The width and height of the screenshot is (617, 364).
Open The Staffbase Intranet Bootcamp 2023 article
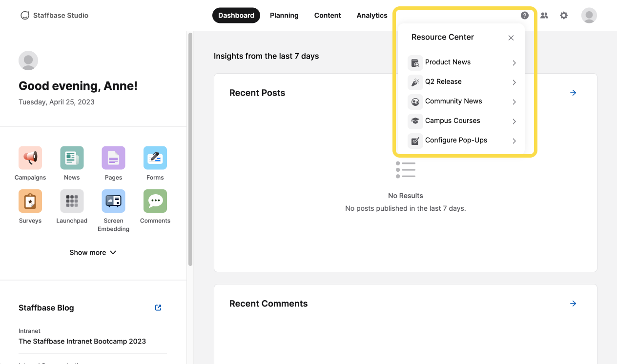(x=82, y=341)
